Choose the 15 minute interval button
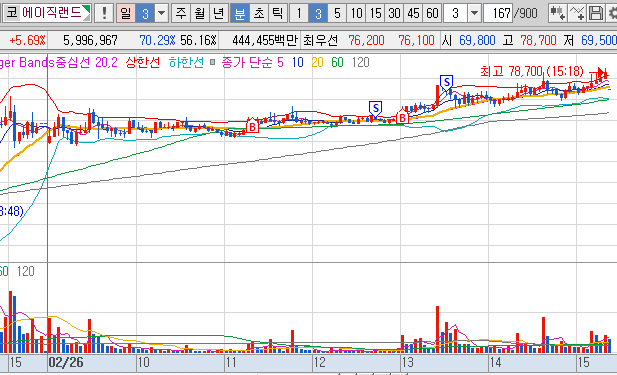 [x=375, y=13]
